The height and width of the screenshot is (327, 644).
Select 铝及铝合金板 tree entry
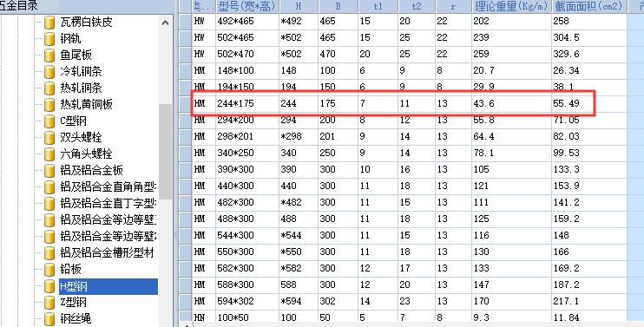(91, 170)
